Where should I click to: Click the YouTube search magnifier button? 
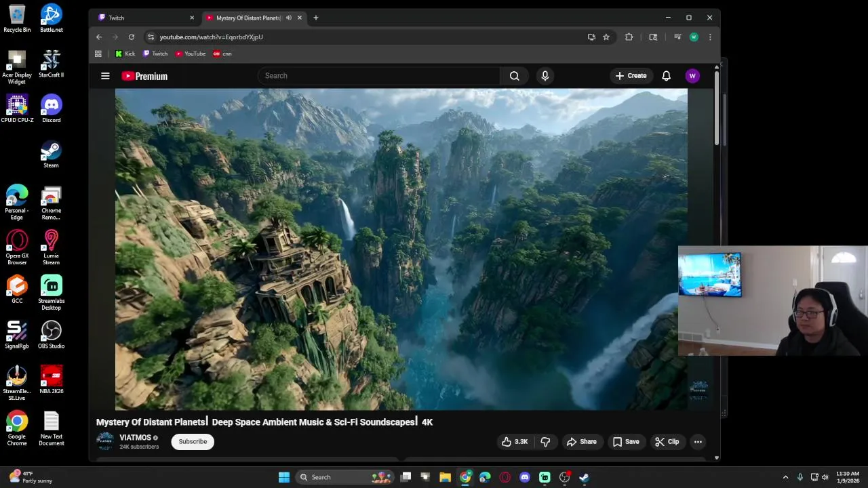tap(514, 76)
